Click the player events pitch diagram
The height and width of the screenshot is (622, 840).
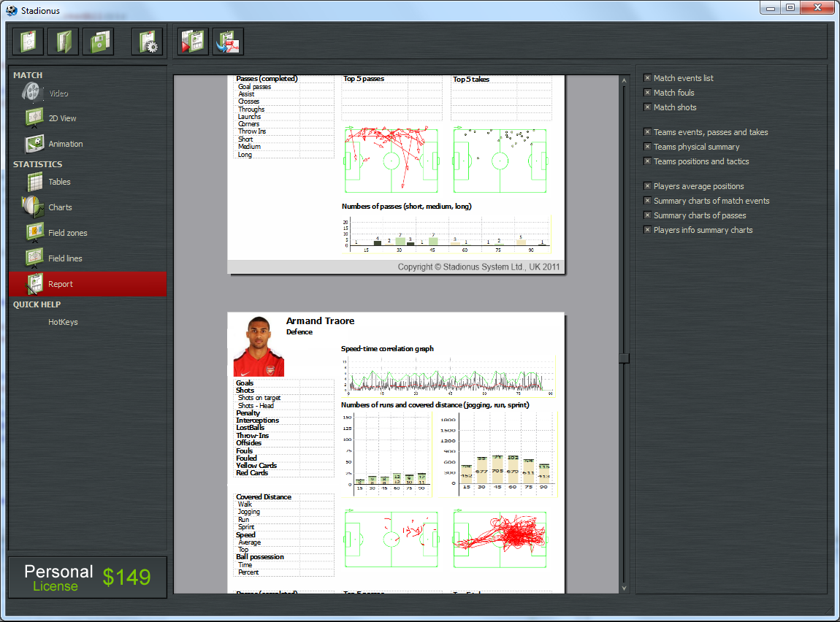click(392, 539)
